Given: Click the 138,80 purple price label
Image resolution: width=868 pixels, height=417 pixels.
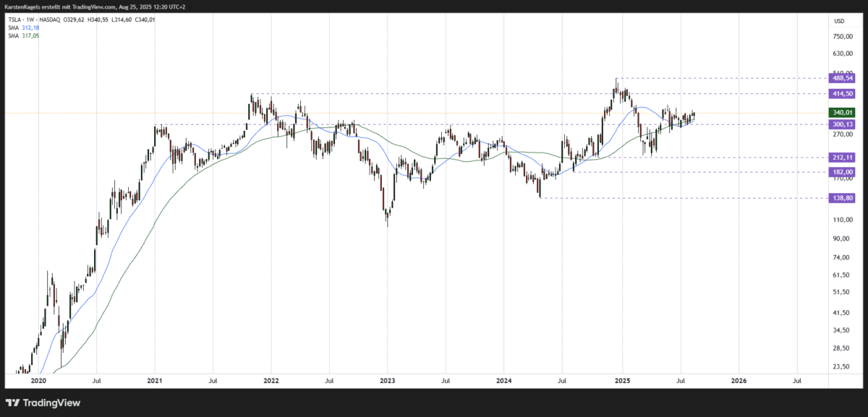Looking at the screenshot, I should (x=842, y=197).
